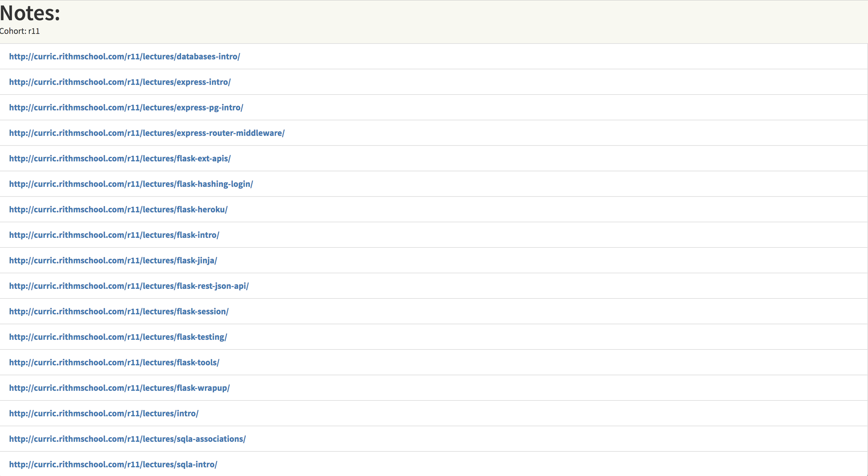
Task: Open the sqla-associations lecture link
Action: [x=128, y=439]
